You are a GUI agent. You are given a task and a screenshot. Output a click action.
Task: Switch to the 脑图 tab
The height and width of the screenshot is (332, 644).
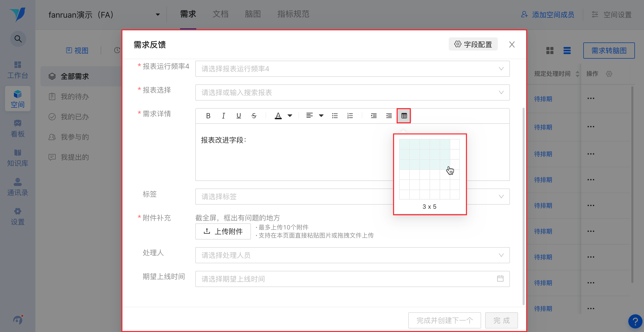click(253, 14)
